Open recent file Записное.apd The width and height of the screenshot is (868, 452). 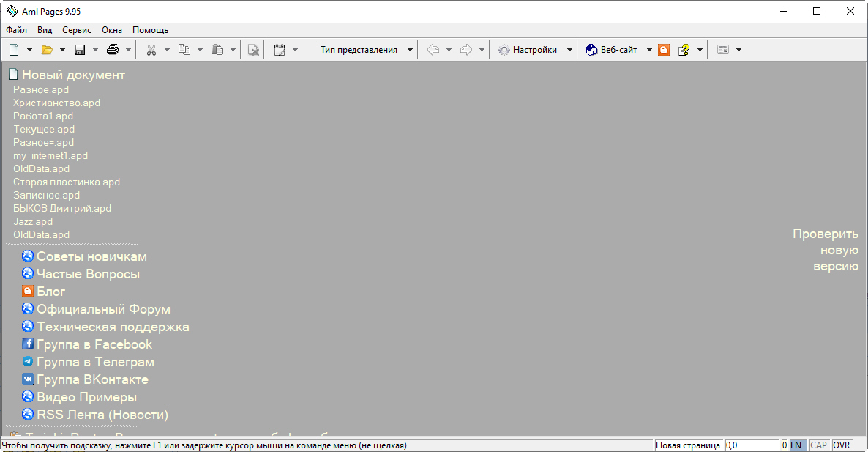47,196
